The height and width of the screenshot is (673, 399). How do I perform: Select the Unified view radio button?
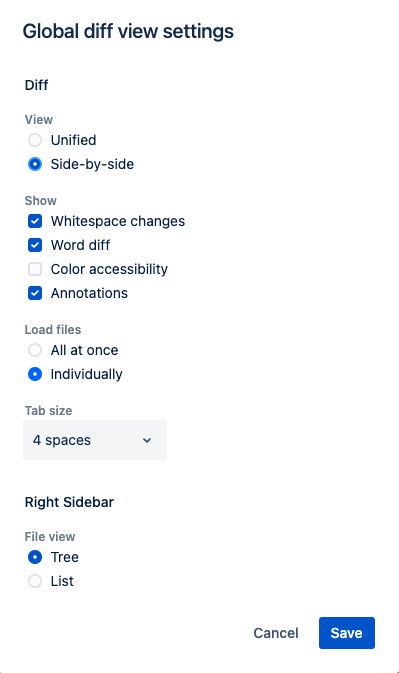coord(35,140)
